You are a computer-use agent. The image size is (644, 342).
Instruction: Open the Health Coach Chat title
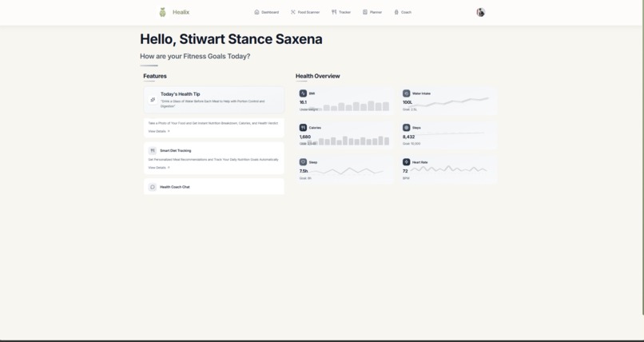coord(174,187)
